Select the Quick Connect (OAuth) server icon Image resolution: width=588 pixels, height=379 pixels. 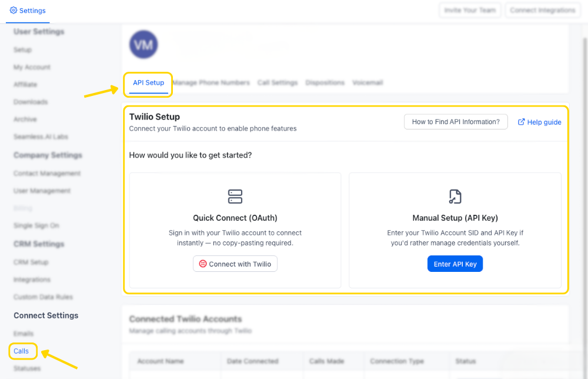[x=235, y=196]
